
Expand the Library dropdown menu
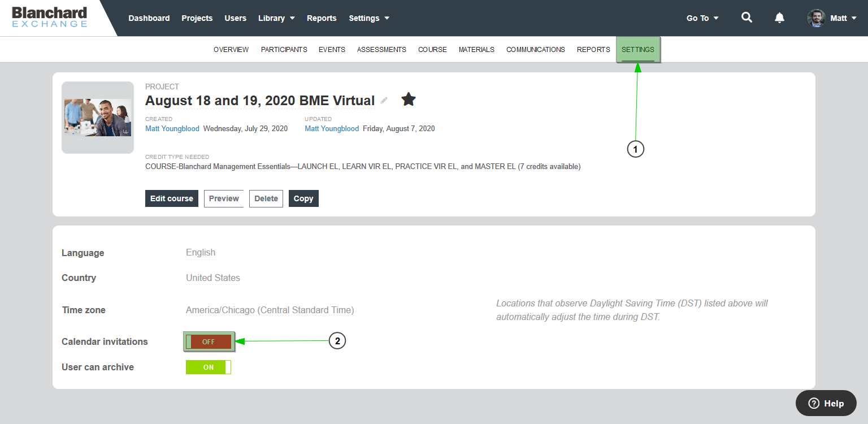[x=276, y=18]
